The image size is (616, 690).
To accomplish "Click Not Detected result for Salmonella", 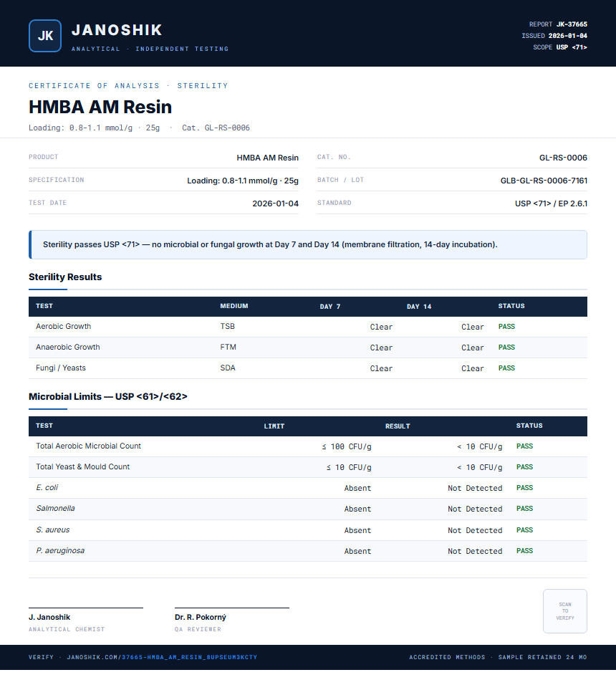I will [475, 509].
